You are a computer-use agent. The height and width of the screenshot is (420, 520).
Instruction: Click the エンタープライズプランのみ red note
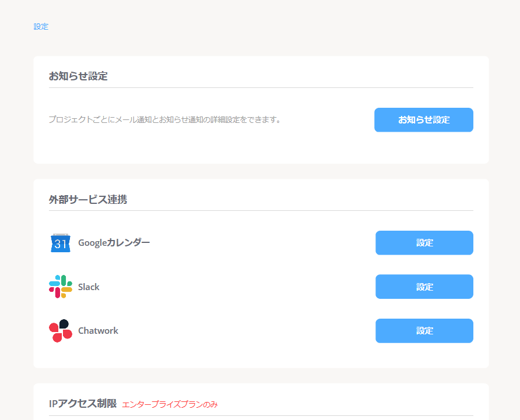[170, 404]
